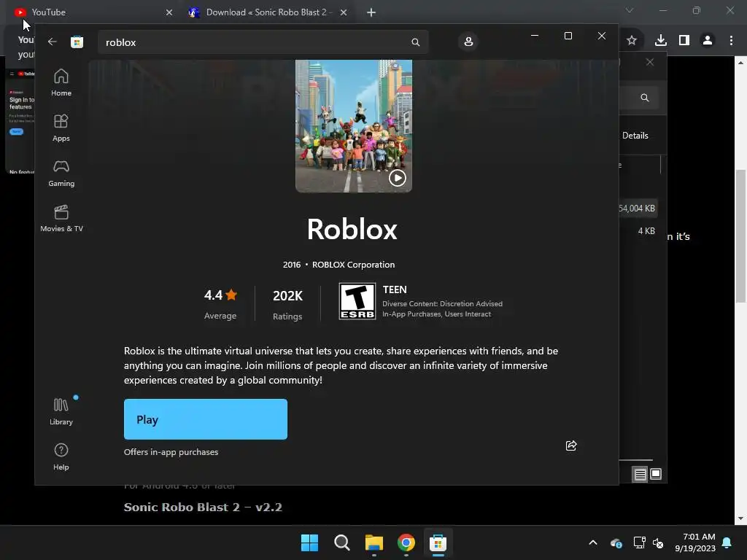
Task: Open Chrome profile icon
Action: (708, 41)
